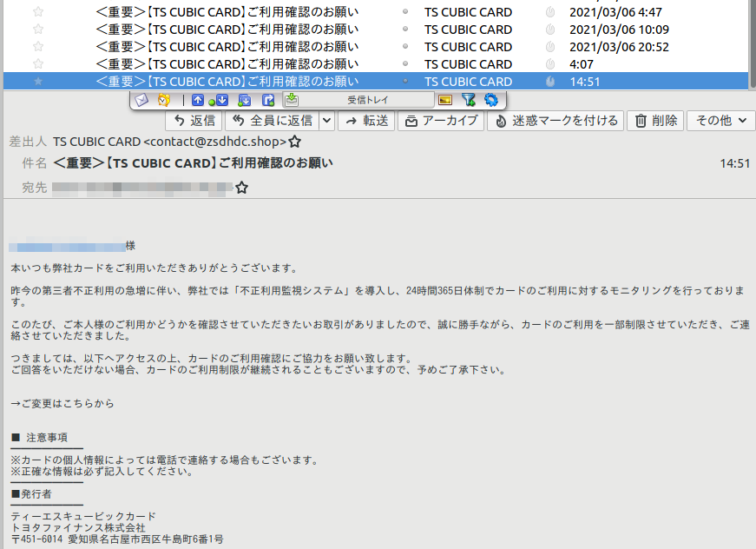Star the selected message received at 14:51
This screenshot has width=756, height=549.
[x=38, y=82]
